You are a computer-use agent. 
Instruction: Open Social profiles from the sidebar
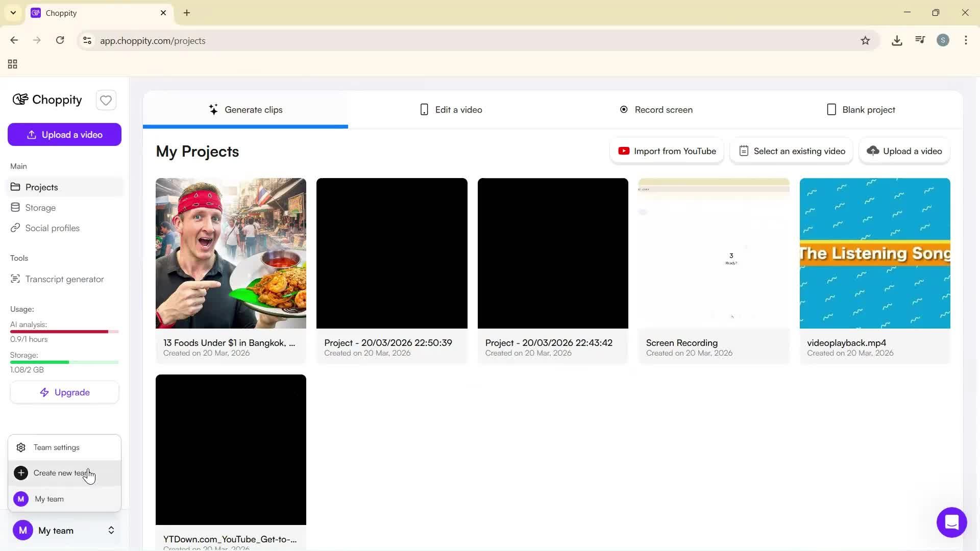point(52,228)
